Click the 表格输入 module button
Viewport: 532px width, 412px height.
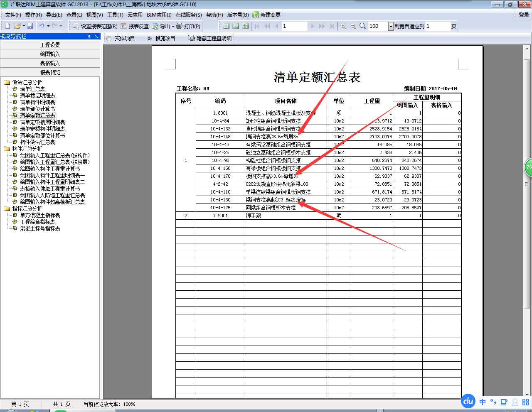click(x=50, y=63)
